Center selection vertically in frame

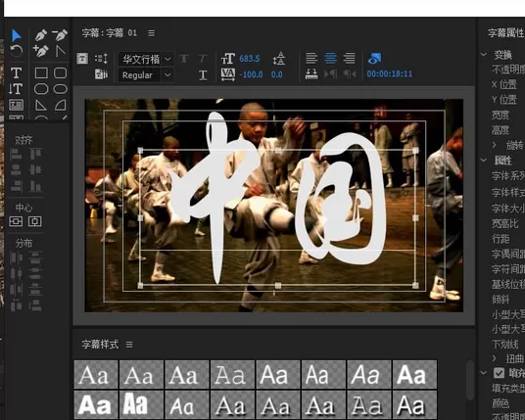pyautogui.click(x=16, y=221)
